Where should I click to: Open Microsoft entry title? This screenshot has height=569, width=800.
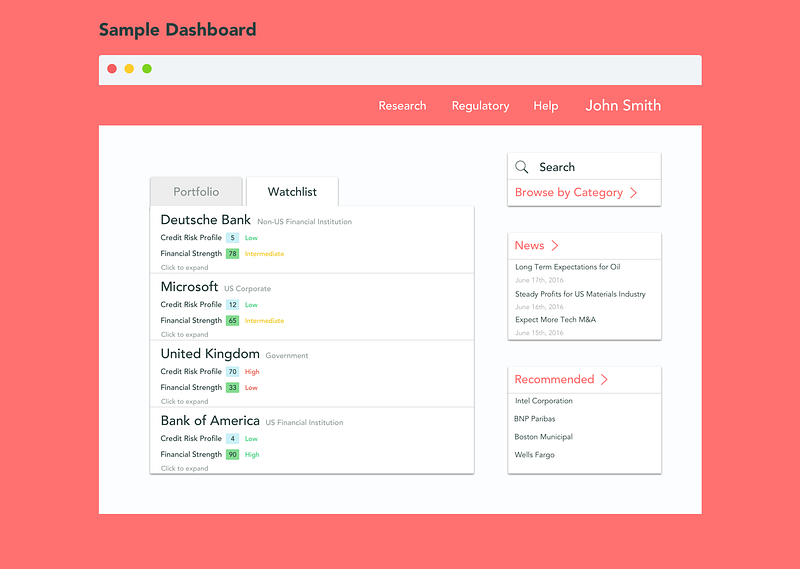189,286
